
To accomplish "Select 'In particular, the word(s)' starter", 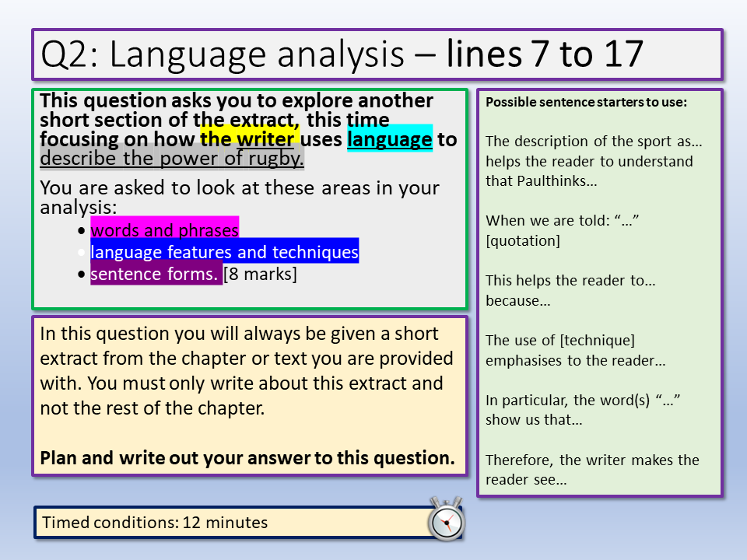I will pyautogui.click(x=582, y=401).
